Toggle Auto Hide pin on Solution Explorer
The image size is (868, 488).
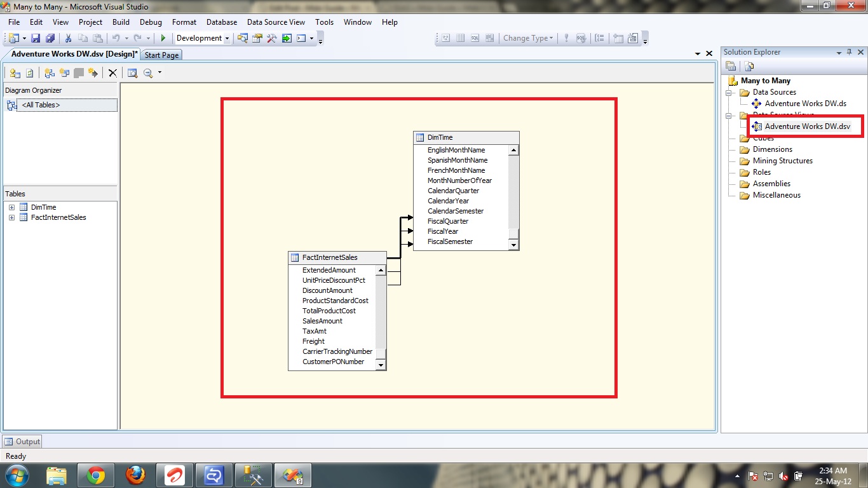(848, 51)
